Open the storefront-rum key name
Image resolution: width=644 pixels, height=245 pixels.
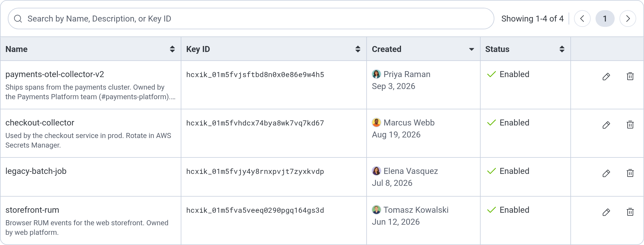32,210
